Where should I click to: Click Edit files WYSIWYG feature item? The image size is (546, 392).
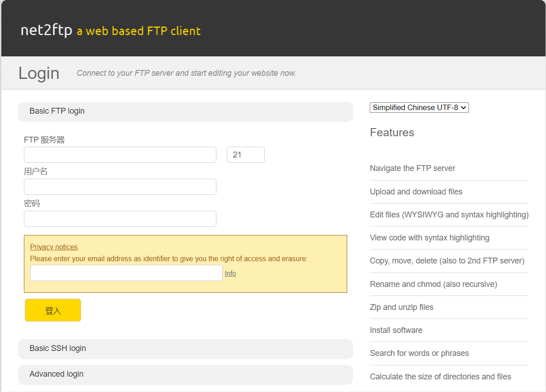449,215
